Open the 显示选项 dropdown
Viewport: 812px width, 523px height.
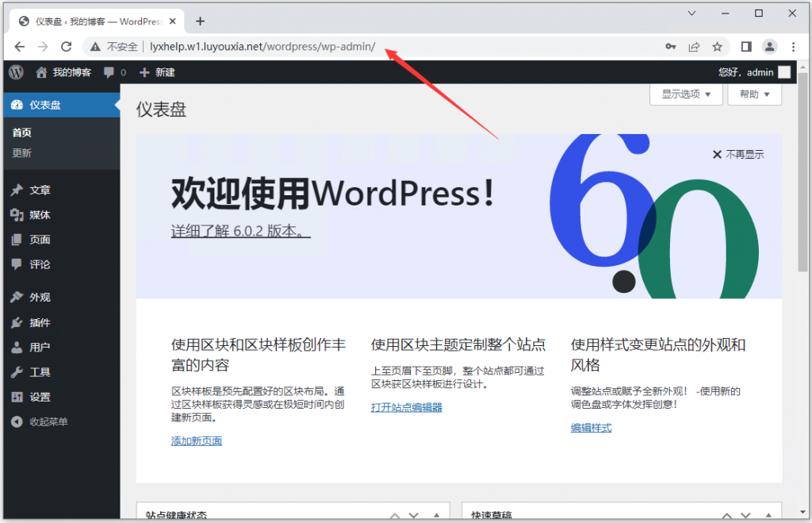(685, 94)
